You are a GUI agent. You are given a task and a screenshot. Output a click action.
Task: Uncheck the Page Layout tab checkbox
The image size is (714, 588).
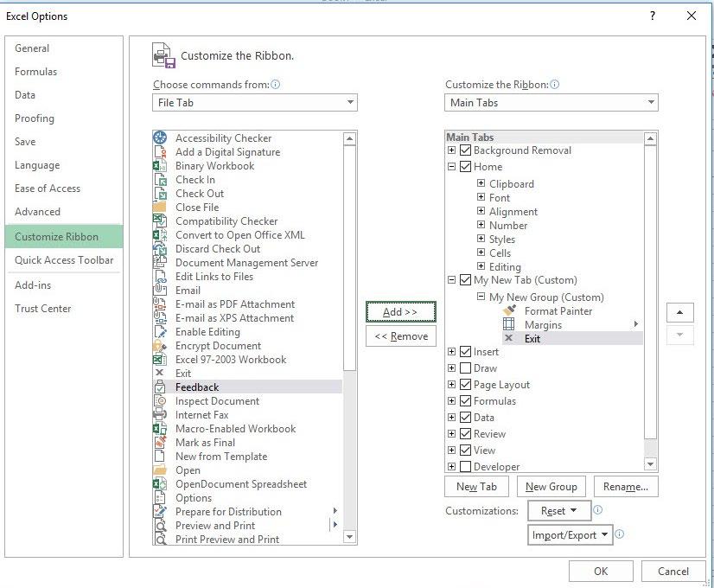(x=465, y=385)
